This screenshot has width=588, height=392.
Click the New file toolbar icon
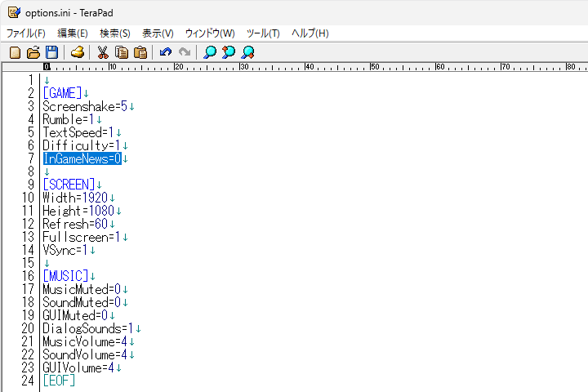(x=15, y=52)
